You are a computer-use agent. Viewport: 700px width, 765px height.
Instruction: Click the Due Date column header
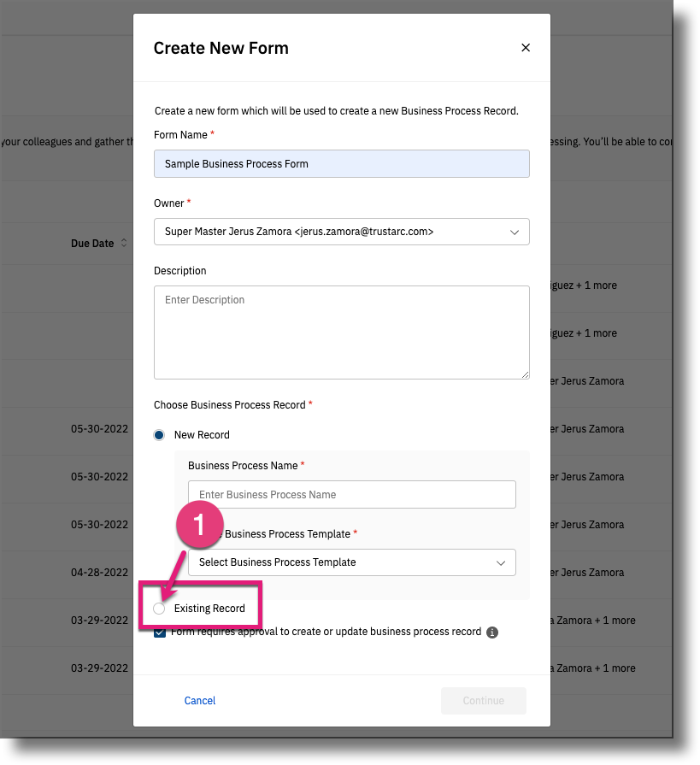click(x=92, y=243)
